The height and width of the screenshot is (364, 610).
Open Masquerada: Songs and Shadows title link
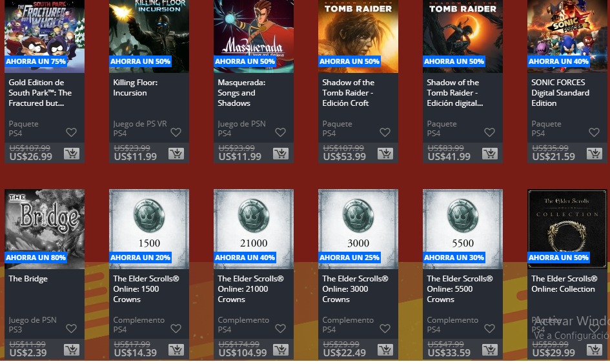(x=241, y=92)
